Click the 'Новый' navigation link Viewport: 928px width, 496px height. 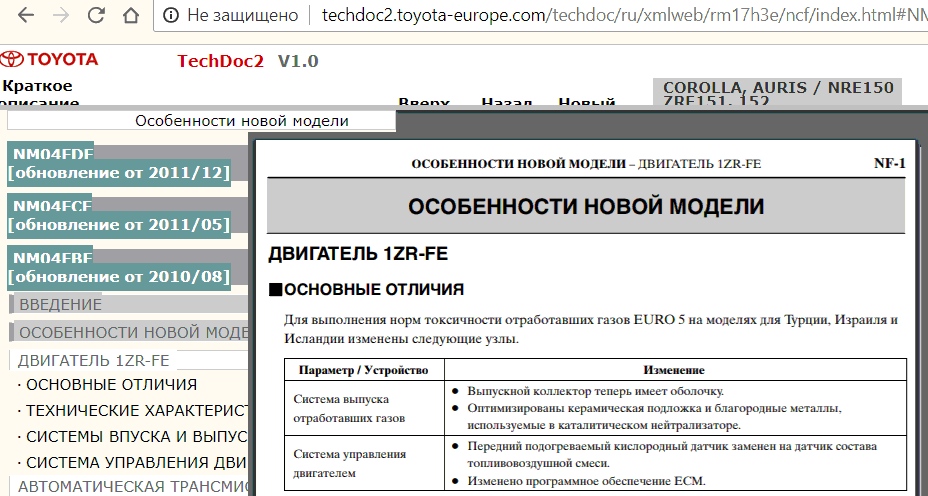(x=586, y=103)
